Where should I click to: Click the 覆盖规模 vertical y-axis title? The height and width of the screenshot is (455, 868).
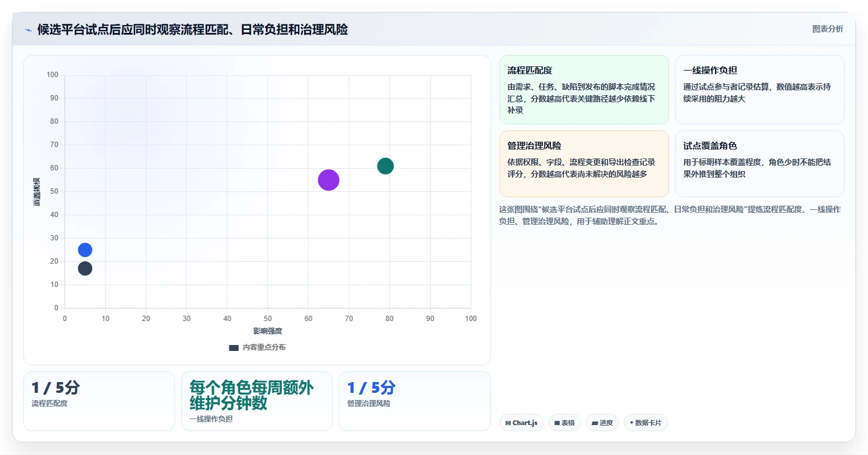pos(36,192)
